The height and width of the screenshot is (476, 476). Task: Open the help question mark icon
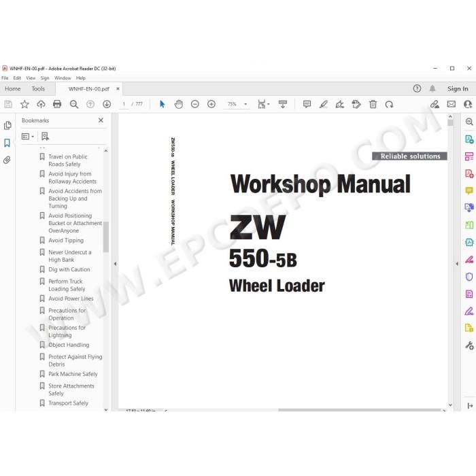click(x=417, y=88)
